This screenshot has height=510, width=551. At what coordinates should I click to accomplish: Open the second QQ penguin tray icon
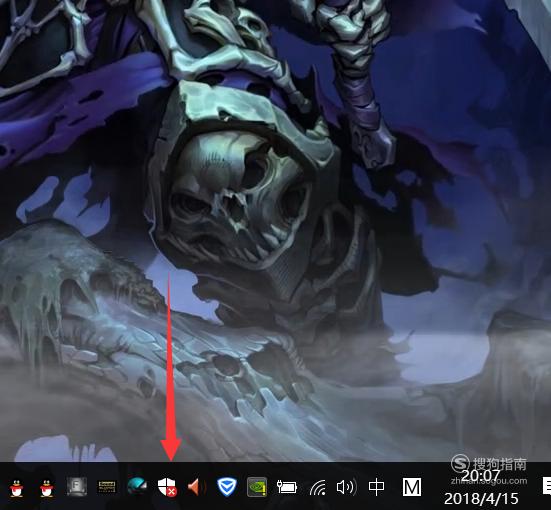point(47,488)
